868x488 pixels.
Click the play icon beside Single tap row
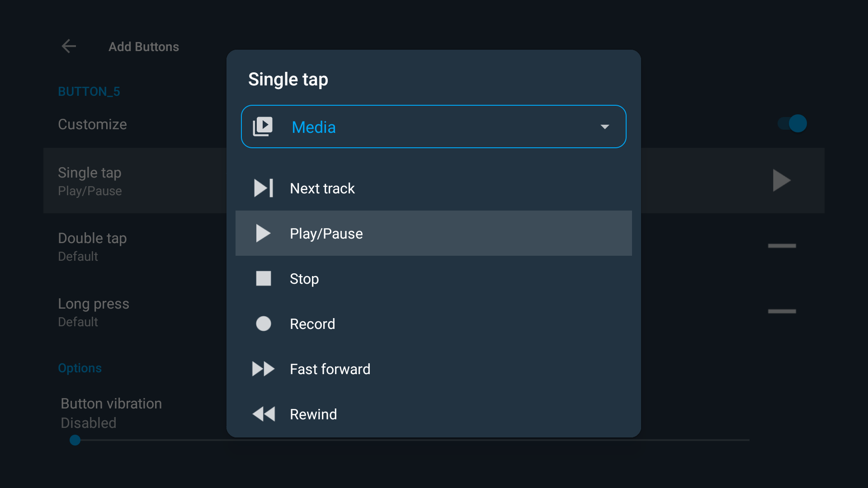(x=782, y=181)
